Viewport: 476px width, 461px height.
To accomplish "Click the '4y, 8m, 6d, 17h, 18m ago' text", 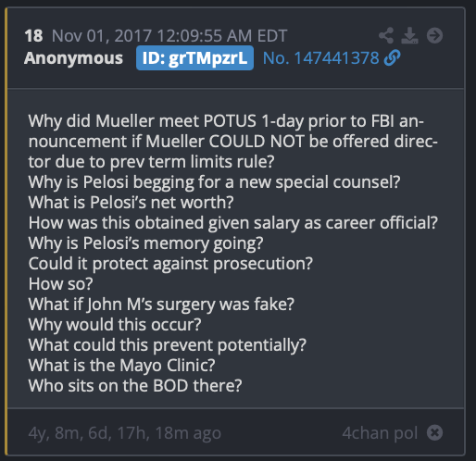I will click(x=125, y=433).
